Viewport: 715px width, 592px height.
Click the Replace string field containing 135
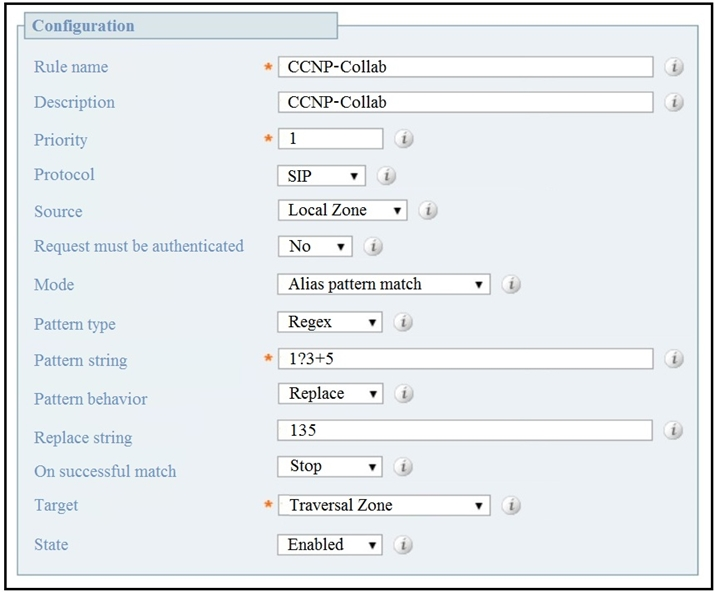[465, 430]
